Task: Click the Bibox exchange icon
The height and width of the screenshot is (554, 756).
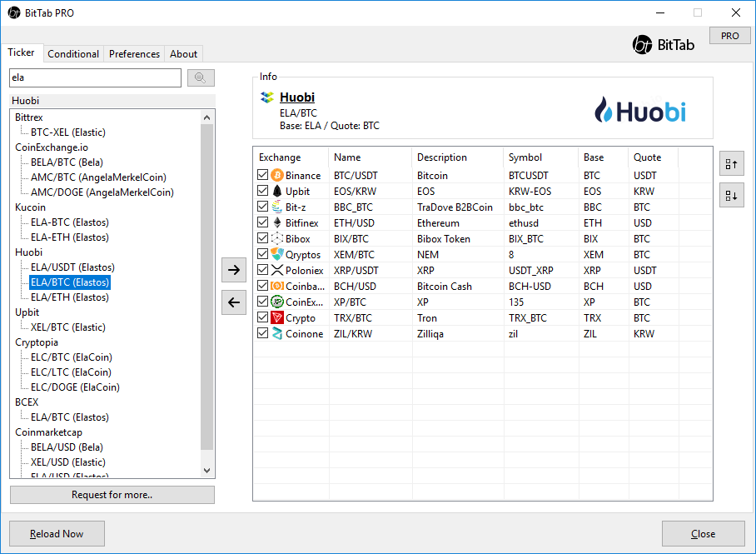Action: 277,238
